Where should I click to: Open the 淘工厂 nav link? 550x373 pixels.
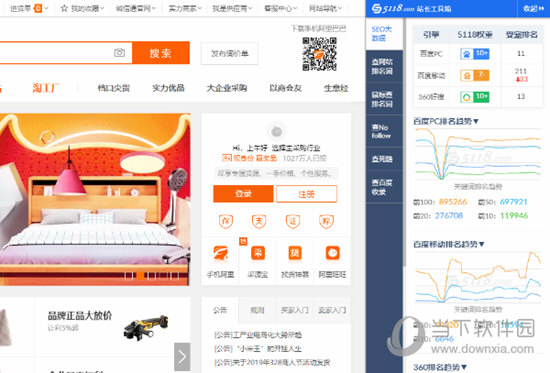point(46,88)
